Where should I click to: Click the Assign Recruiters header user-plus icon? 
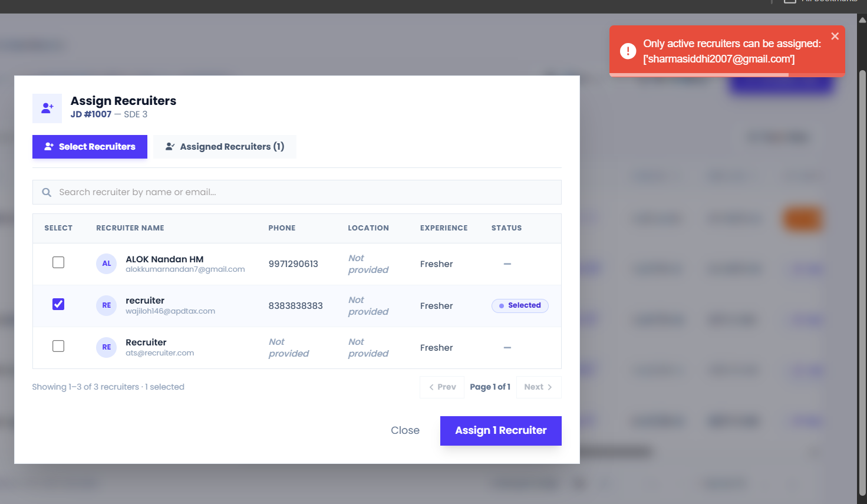pyautogui.click(x=47, y=108)
